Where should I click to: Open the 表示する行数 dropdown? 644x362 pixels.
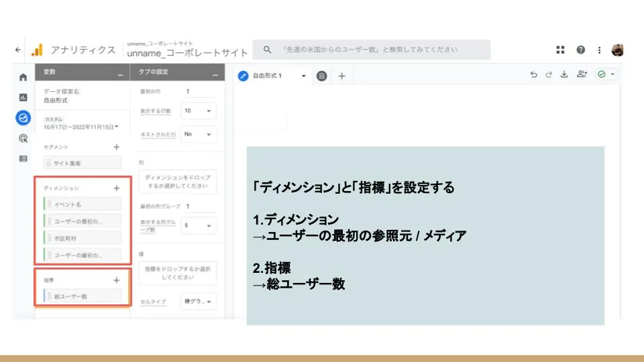pos(198,111)
